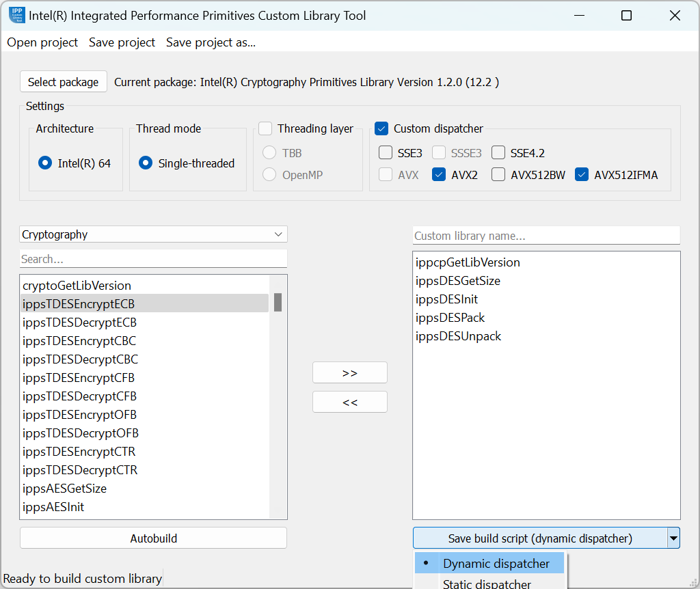Choose Static dispatcher from the dropdown list
The height and width of the screenshot is (589, 700).
pos(487,583)
